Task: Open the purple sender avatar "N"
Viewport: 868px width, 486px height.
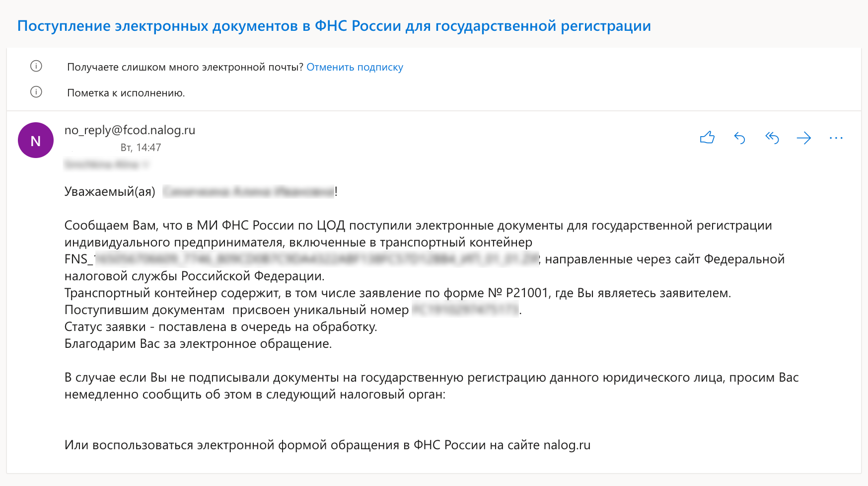Action: pyautogui.click(x=36, y=140)
